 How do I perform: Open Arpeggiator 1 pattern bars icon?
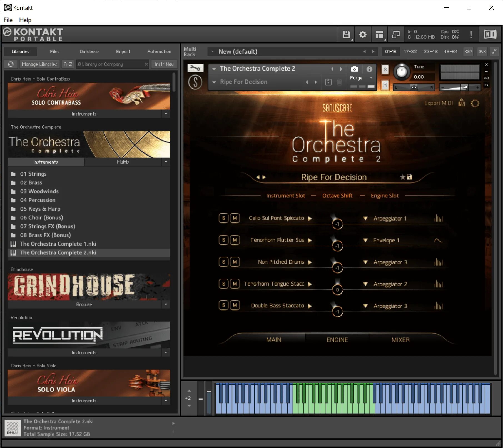pyautogui.click(x=439, y=219)
